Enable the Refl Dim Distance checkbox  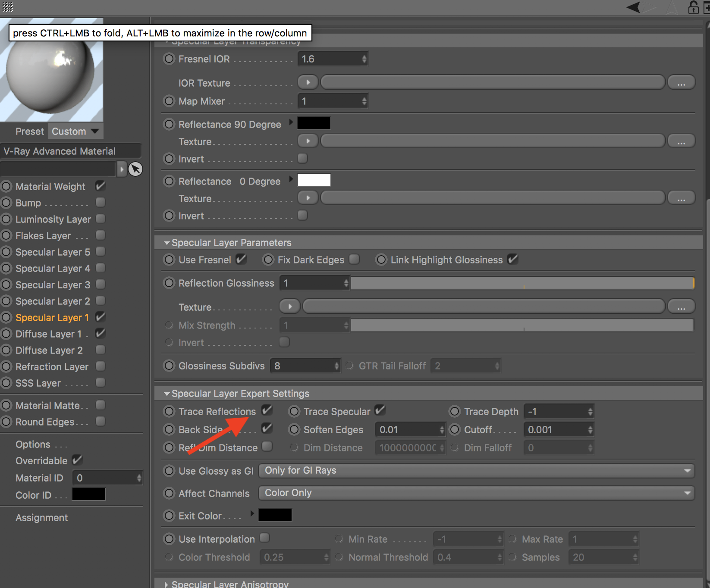click(x=267, y=446)
